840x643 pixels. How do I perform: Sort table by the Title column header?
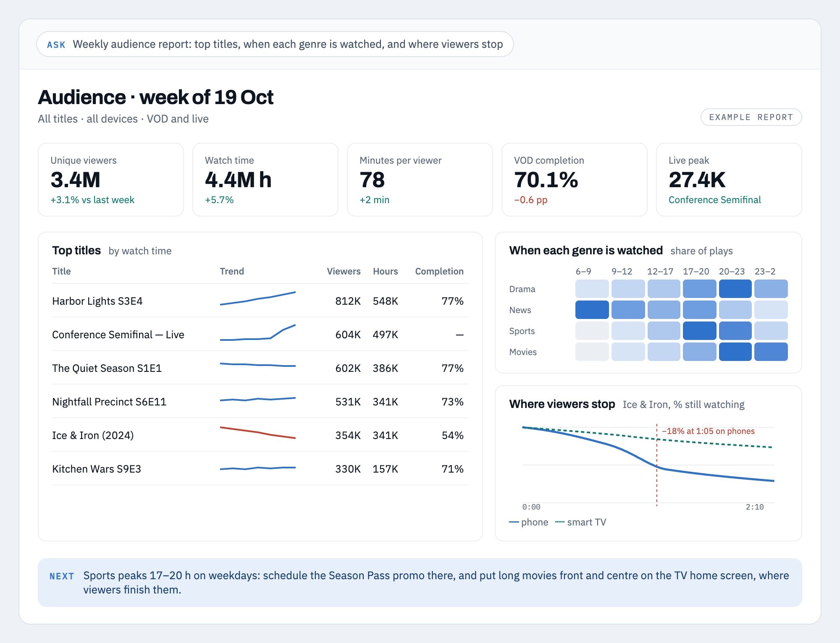(x=61, y=271)
